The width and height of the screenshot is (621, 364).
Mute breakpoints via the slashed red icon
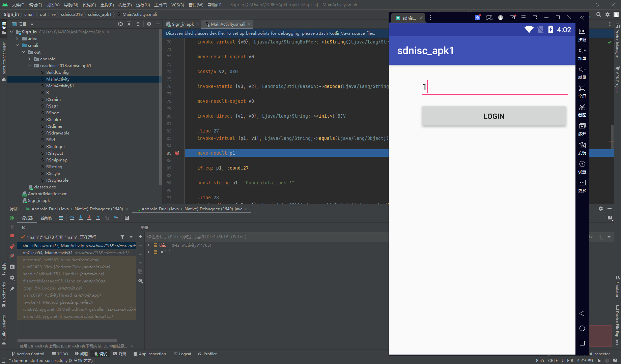click(x=12, y=255)
